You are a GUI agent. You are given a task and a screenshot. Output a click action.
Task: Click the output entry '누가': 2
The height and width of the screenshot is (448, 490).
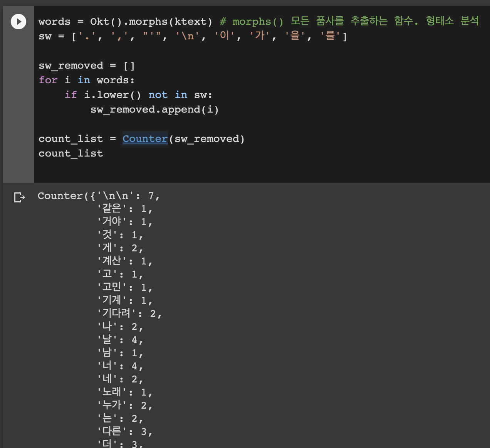tap(125, 406)
